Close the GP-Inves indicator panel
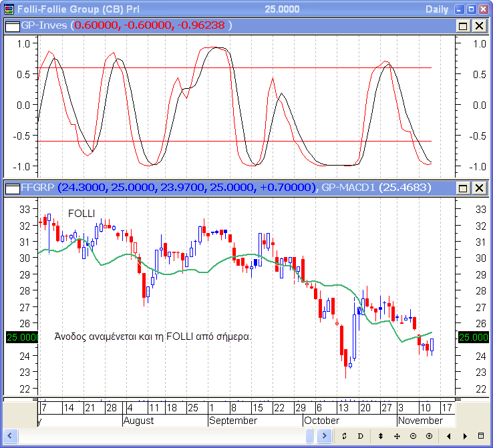Screen dimensions: 493x448 tap(479, 25)
